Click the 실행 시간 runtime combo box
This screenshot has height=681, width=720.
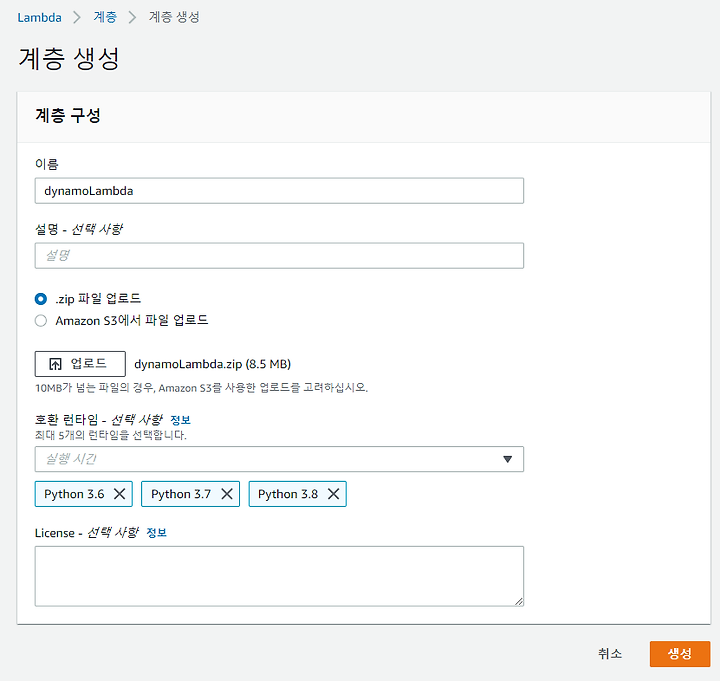279,459
